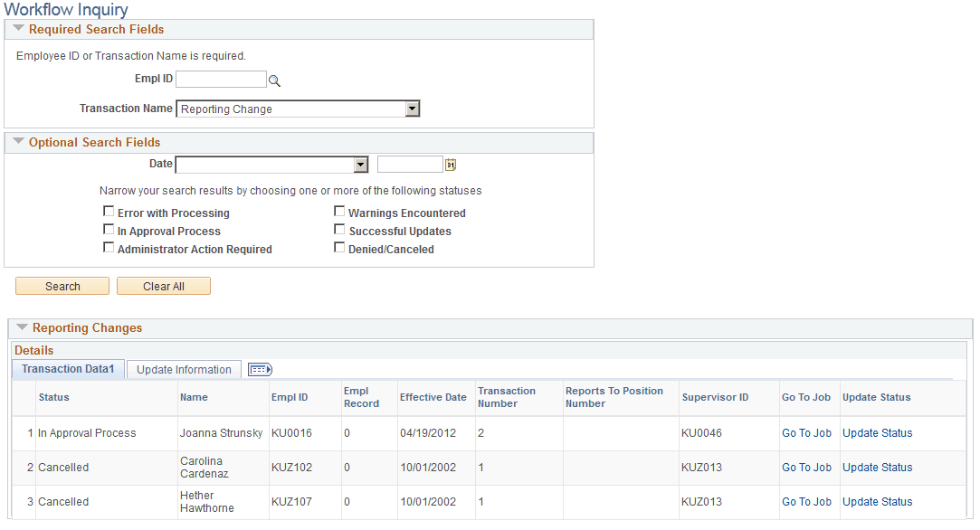Viewport: 980px width, 530px height.
Task: Collapse the Optional Search Fields section
Action: coord(18,142)
